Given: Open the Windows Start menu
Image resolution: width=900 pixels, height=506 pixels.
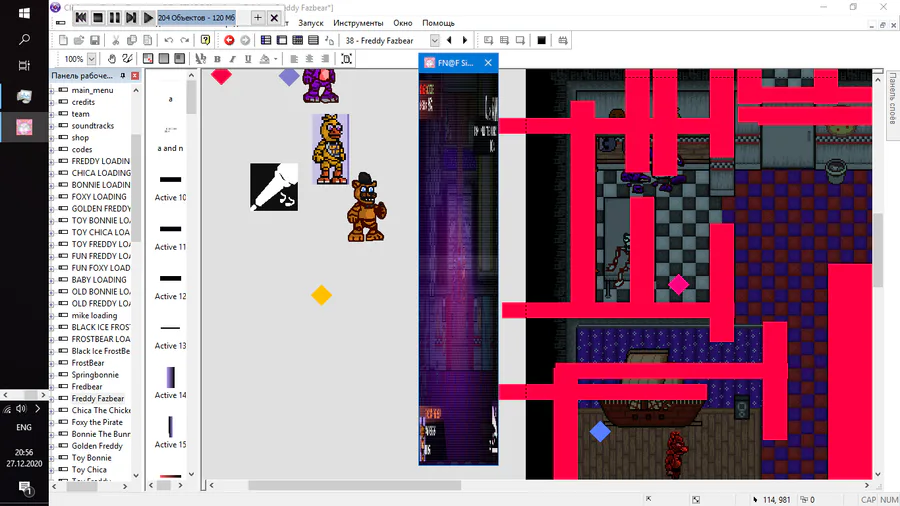Looking at the screenshot, I should 24,13.
